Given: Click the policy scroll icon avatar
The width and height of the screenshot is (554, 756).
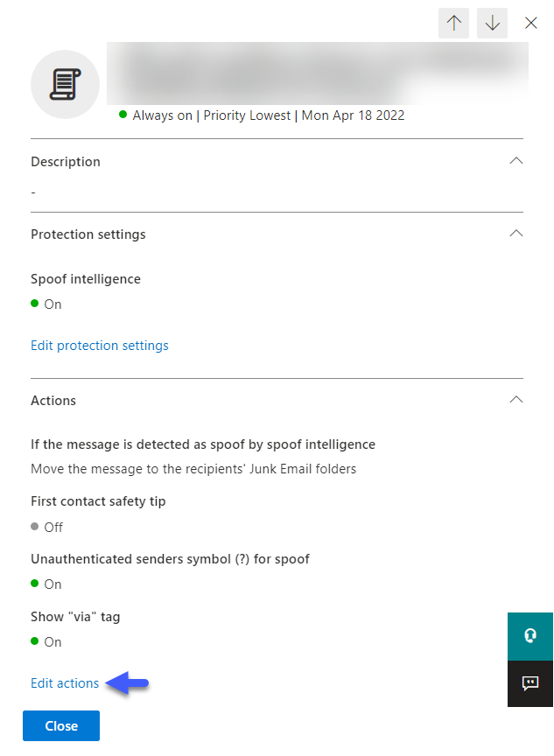Looking at the screenshot, I should coord(65,84).
